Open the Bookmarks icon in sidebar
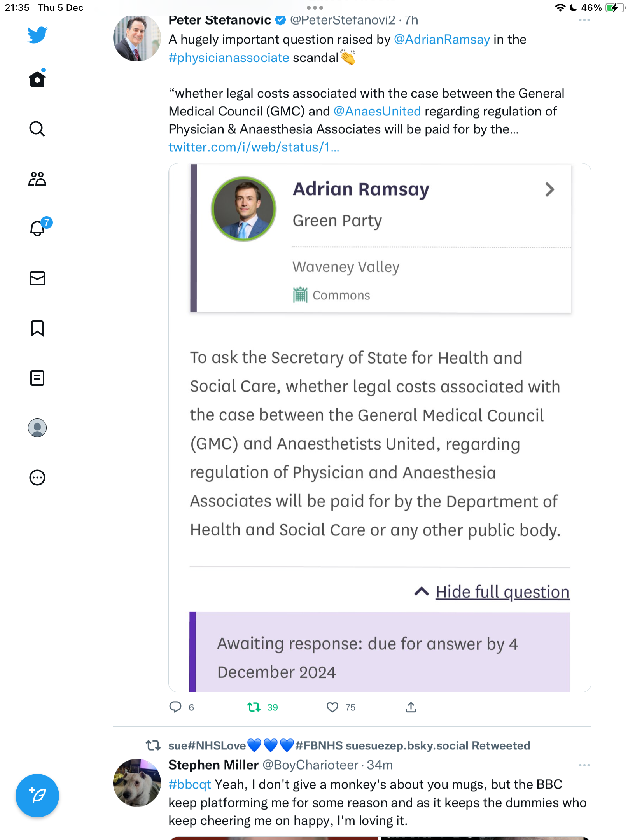Viewport: 630px width, 840px height. coord(37,328)
